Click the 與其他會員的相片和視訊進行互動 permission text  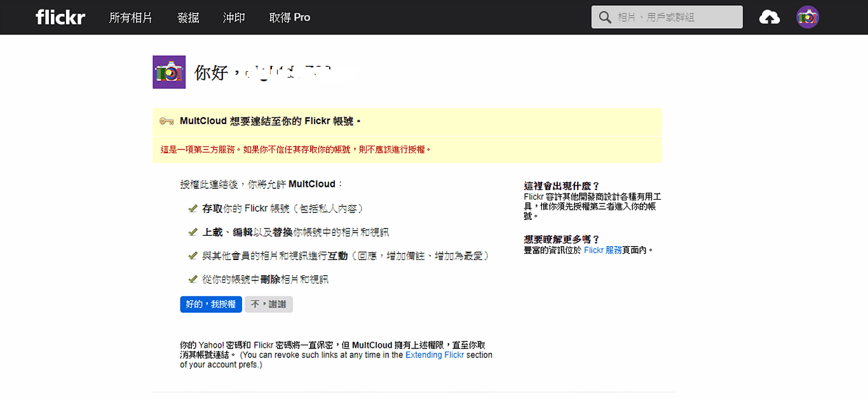click(346, 256)
